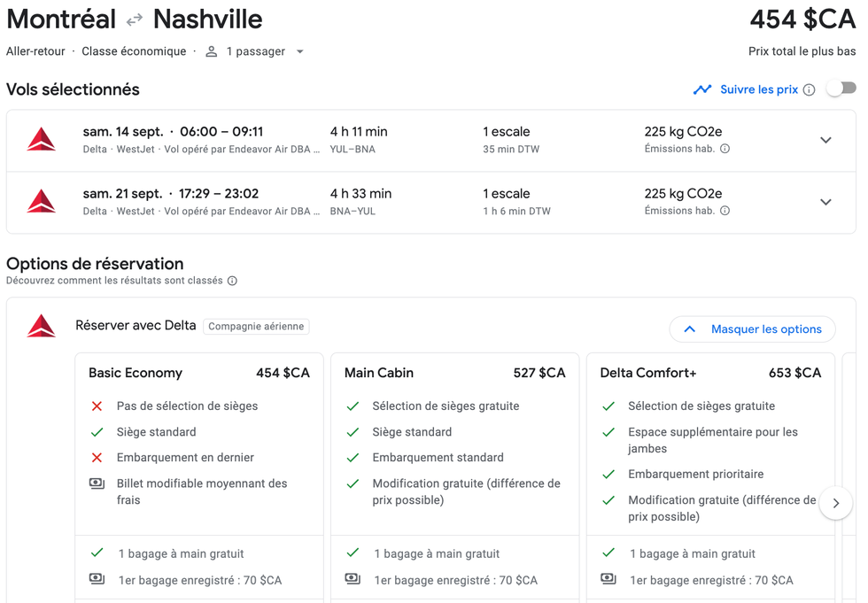Enable the 'Suivre les prix' price tracking toggle
868x603 pixels.
coord(840,88)
